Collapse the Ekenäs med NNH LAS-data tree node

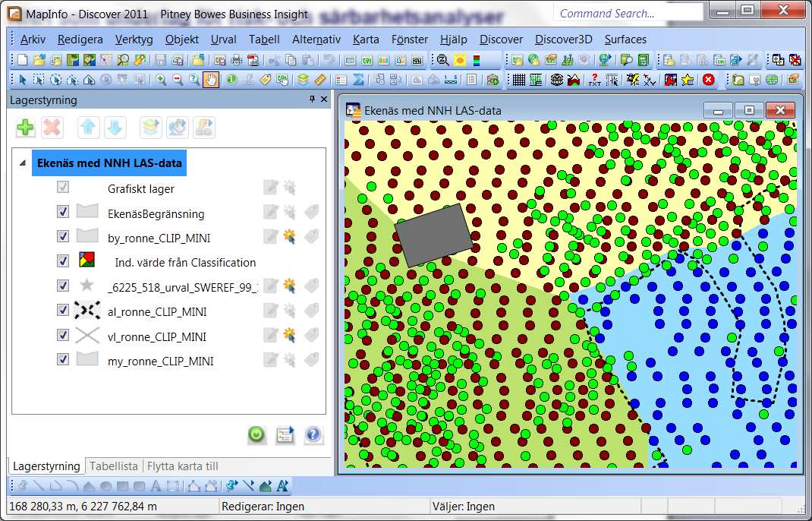tap(22, 163)
